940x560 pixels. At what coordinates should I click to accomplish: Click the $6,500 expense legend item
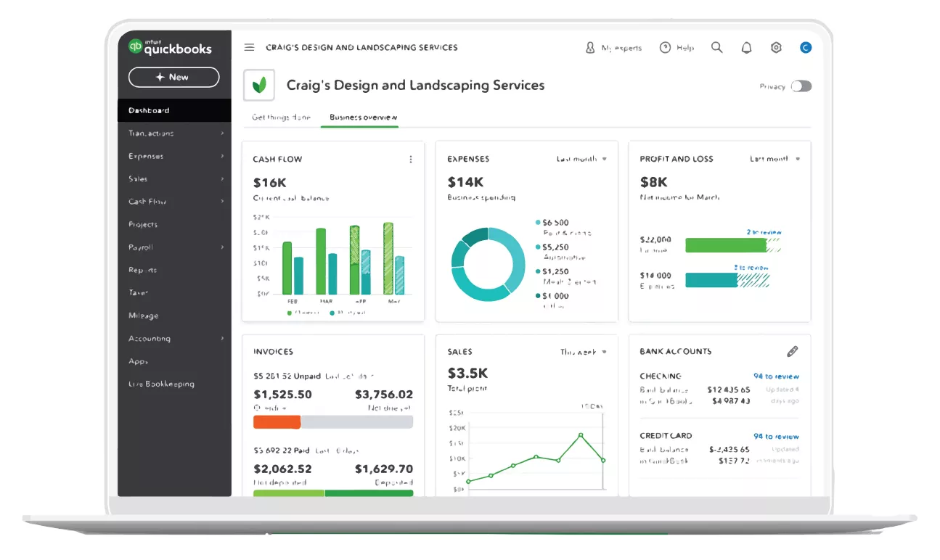tap(563, 227)
